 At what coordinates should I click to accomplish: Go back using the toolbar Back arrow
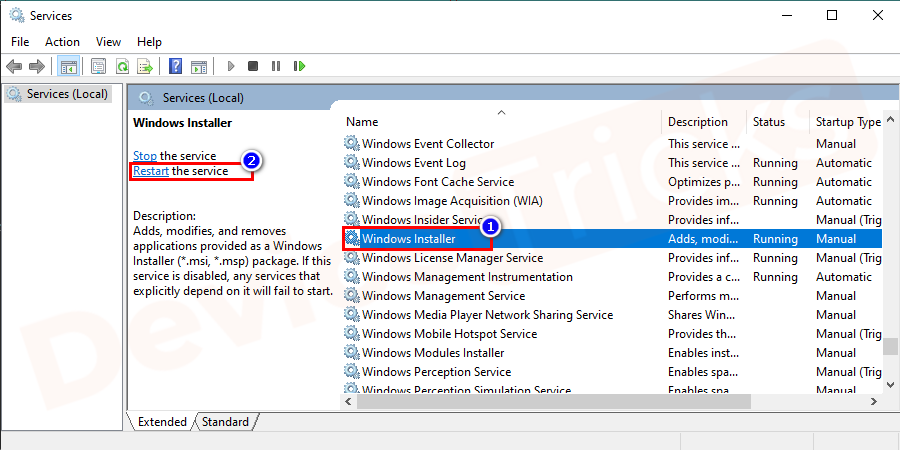point(14,67)
